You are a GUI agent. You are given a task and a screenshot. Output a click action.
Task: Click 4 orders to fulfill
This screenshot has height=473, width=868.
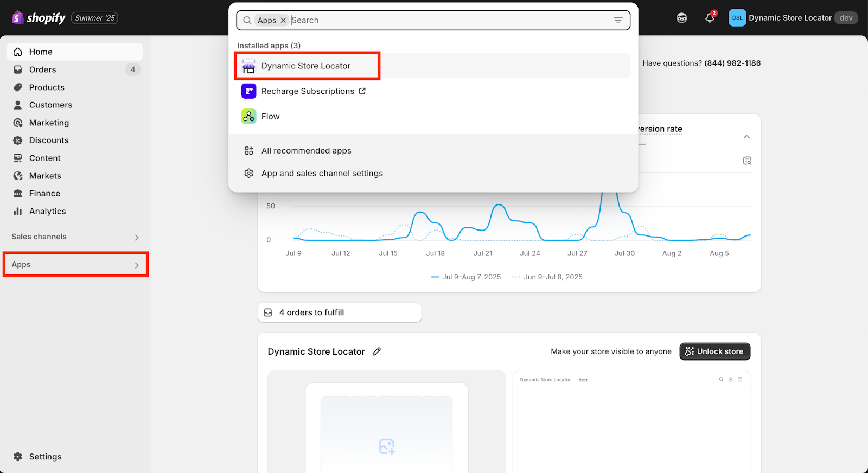click(340, 312)
